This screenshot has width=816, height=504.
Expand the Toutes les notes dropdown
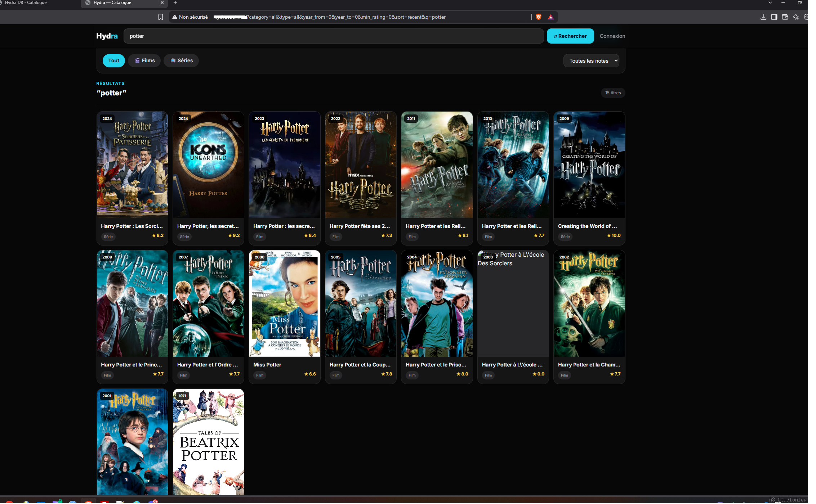[x=591, y=61]
